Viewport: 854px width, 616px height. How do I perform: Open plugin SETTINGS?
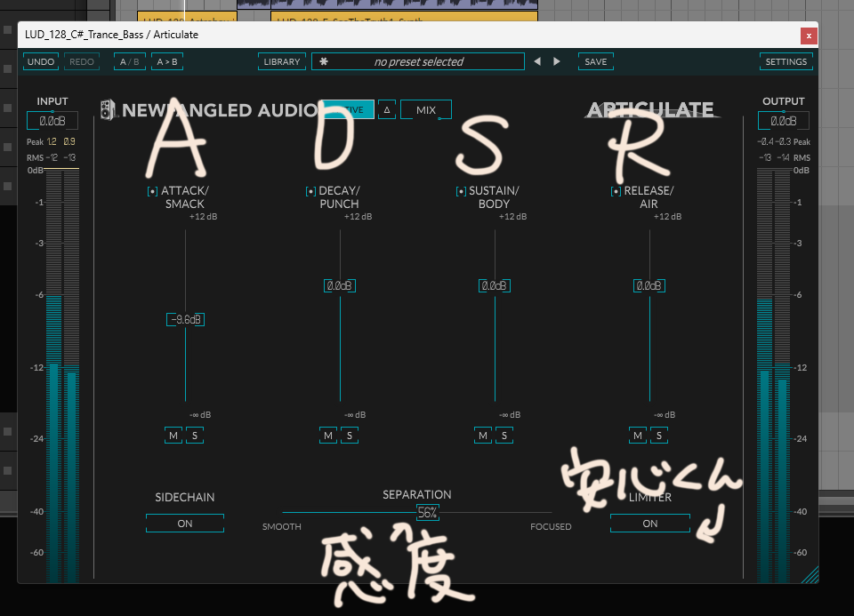786,61
